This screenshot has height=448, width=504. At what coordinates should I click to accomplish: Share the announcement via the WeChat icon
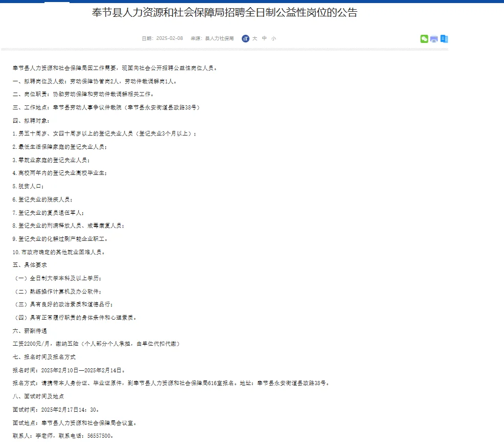424,39
